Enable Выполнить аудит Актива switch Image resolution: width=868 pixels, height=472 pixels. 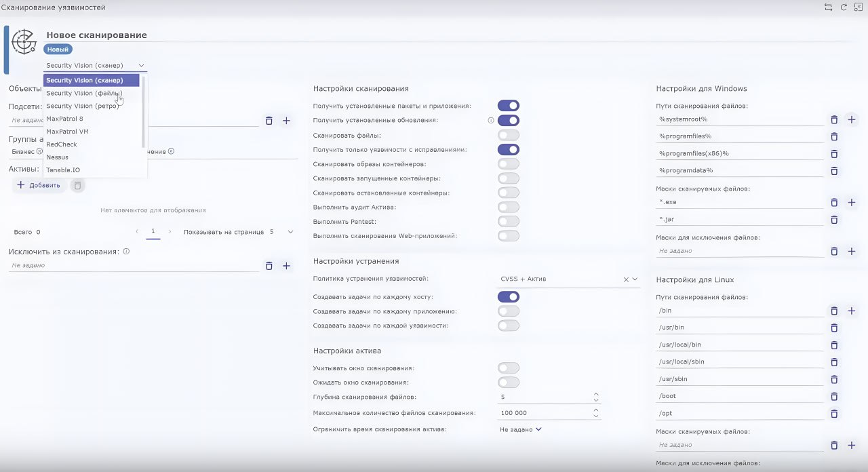click(509, 207)
